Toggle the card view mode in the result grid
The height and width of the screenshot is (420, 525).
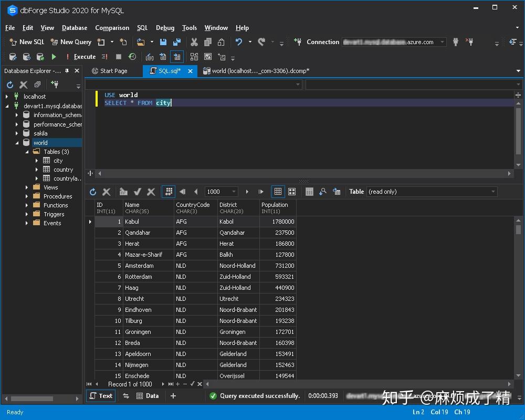pyautogui.click(x=292, y=192)
